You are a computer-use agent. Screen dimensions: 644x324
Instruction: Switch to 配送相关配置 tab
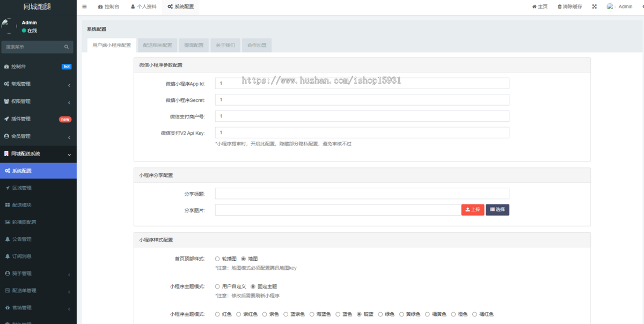pyautogui.click(x=158, y=46)
